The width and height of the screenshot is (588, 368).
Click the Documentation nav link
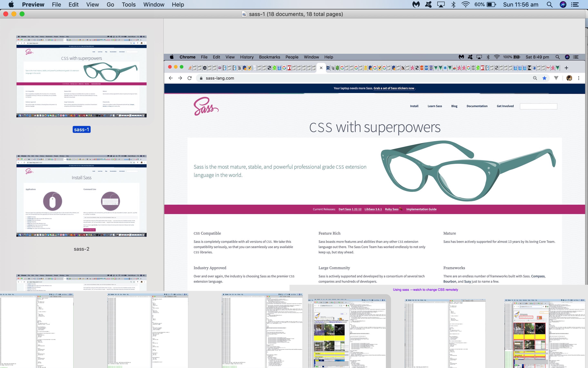pyautogui.click(x=477, y=106)
